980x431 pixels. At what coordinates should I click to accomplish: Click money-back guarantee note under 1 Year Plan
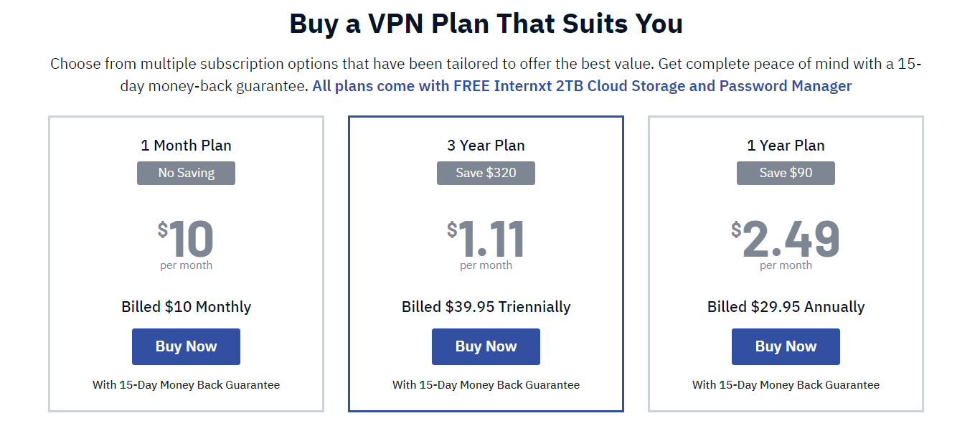click(x=786, y=385)
